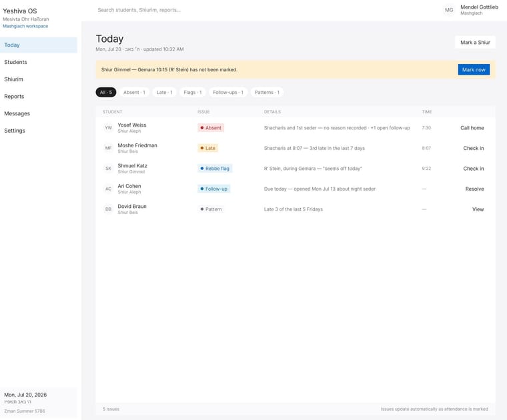Screen dimensions: 507x420
Task: Click the red Absent status badge
Action: click(211, 127)
